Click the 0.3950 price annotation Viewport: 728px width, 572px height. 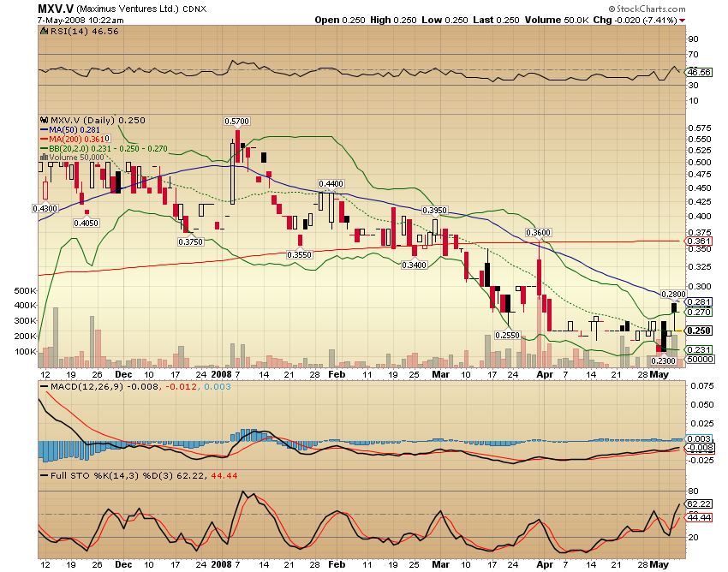click(434, 211)
